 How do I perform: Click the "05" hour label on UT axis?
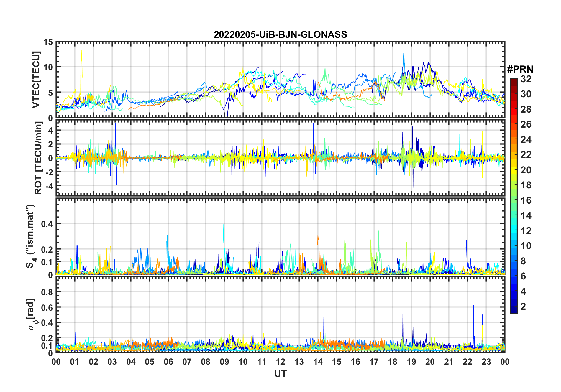(x=150, y=362)
